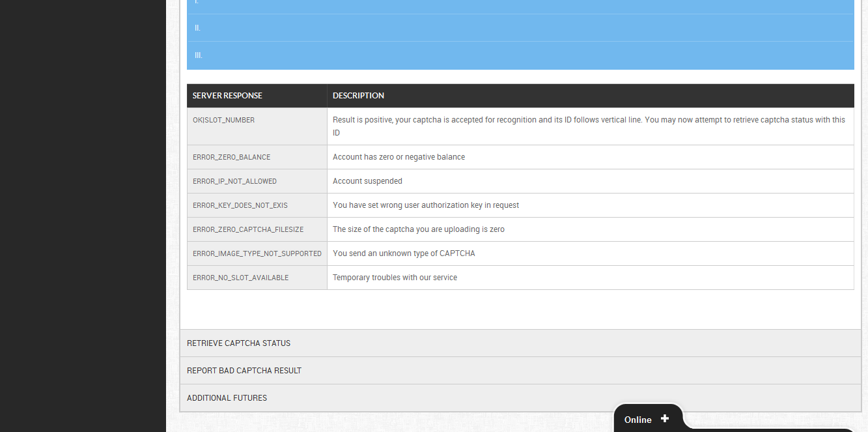Expand the Retrieve Captcha Status section
Screen dimensions: 868x432
point(520,343)
